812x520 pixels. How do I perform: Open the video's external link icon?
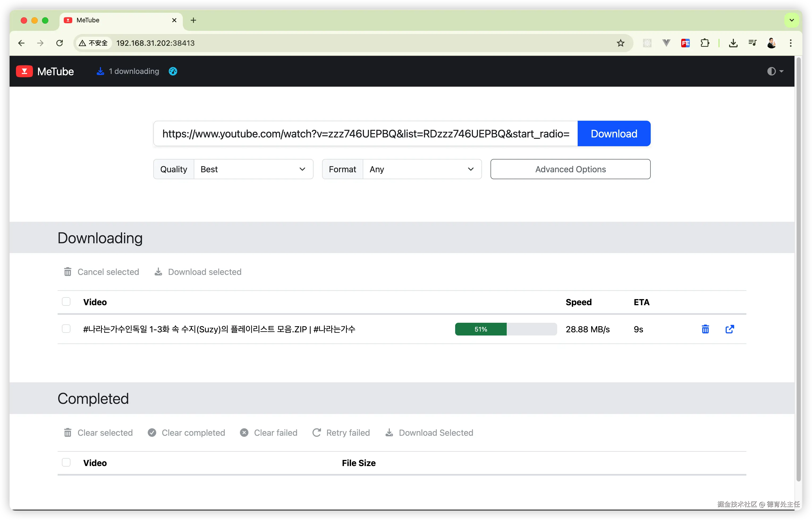pyautogui.click(x=729, y=329)
